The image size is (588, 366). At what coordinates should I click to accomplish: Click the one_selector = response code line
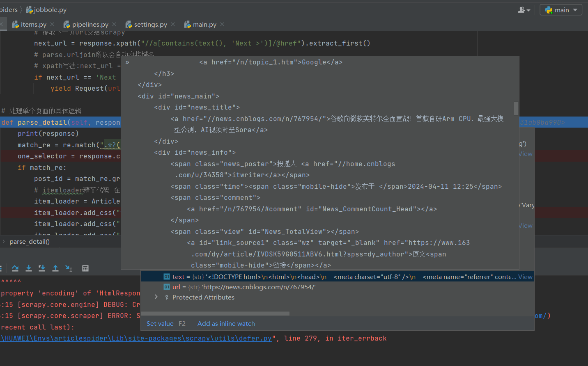click(x=69, y=156)
